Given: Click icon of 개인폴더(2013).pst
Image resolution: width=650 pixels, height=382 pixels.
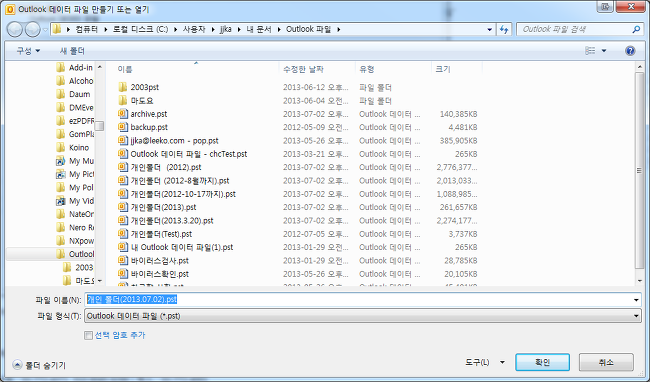Looking at the screenshot, I should coord(123,207).
